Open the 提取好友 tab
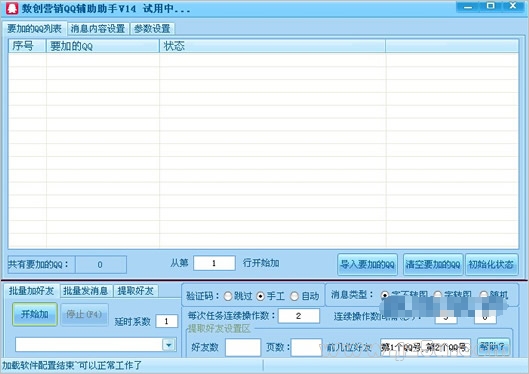The height and width of the screenshot is (374, 529). tap(136, 291)
